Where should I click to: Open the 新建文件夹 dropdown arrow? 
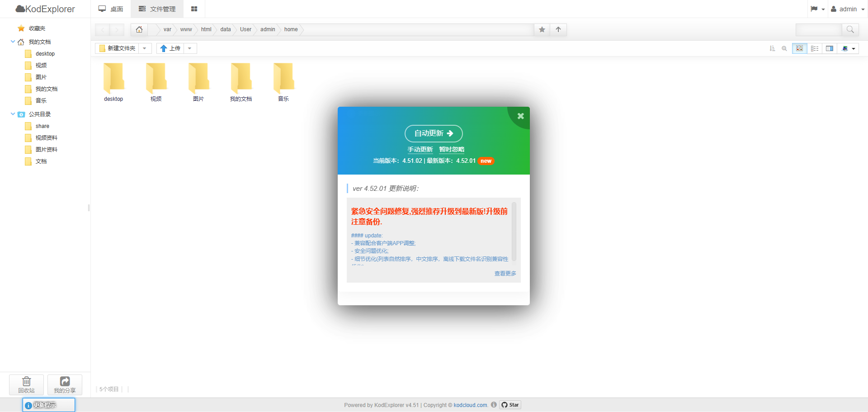(145, 48)
